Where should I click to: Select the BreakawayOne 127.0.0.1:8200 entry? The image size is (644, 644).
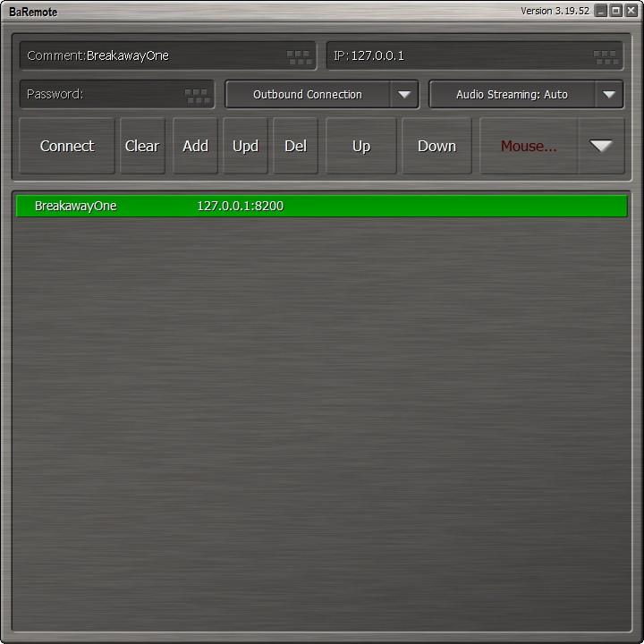tap(322, 206)
